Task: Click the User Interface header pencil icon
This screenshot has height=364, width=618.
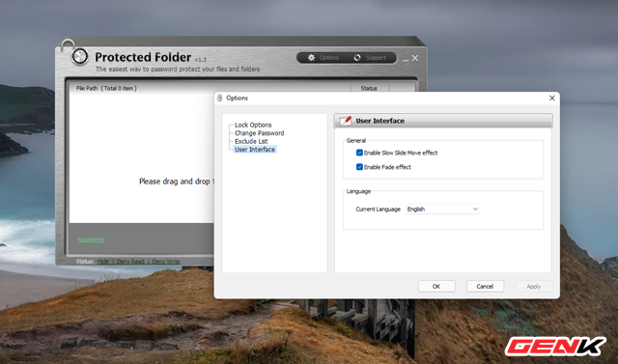Action: (x=346, y=121)
